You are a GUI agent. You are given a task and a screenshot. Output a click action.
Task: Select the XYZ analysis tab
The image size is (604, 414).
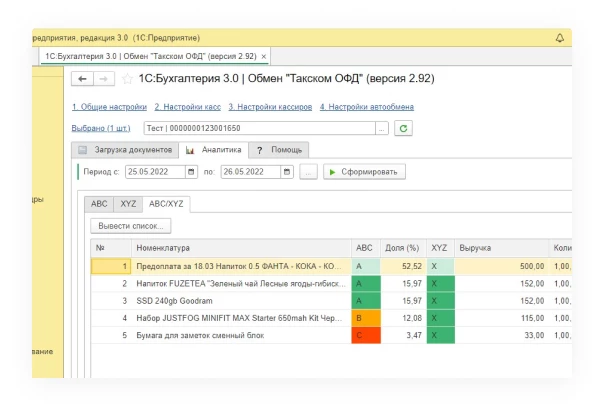point(128,204)
